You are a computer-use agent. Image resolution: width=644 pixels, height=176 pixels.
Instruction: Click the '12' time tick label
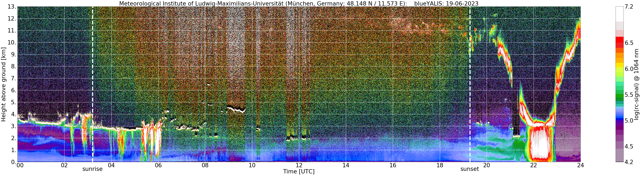[x=299, y=165]
